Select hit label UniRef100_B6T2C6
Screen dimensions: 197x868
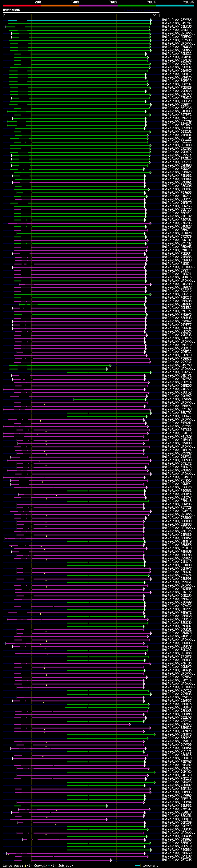point(177,108)
